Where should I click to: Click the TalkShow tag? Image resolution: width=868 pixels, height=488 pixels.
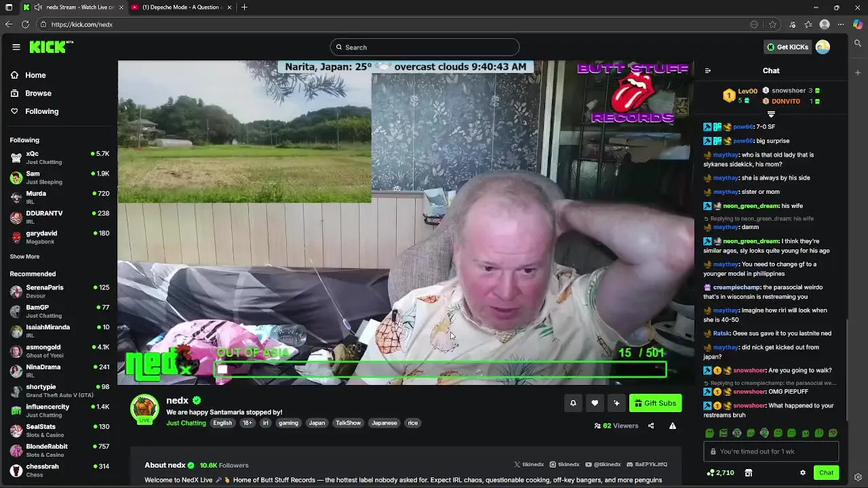click(349, 423)
